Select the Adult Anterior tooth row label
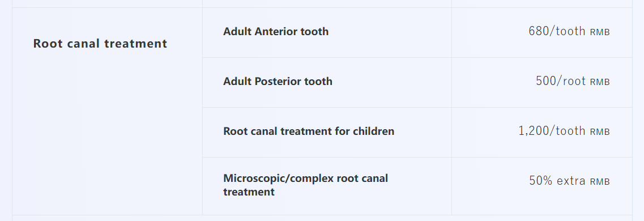644x221 pixels. [x=276, y=32]
